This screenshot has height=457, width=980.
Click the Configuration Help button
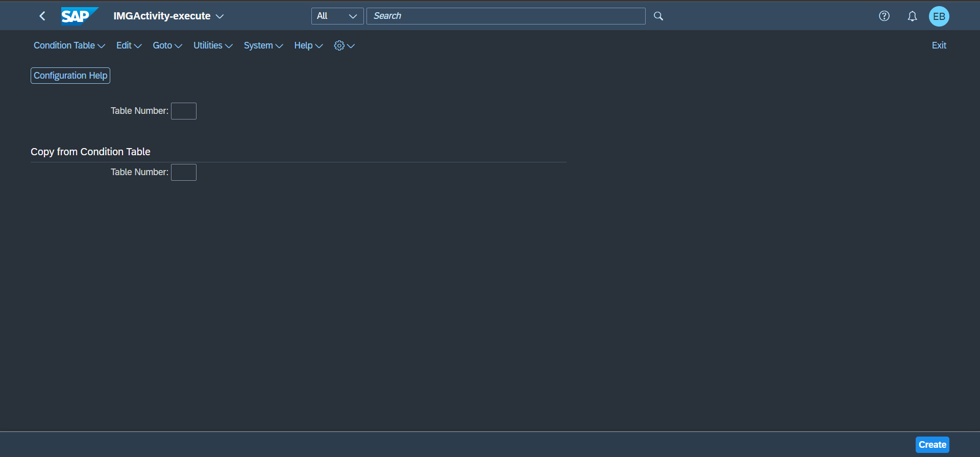click(x=70, y=76)
